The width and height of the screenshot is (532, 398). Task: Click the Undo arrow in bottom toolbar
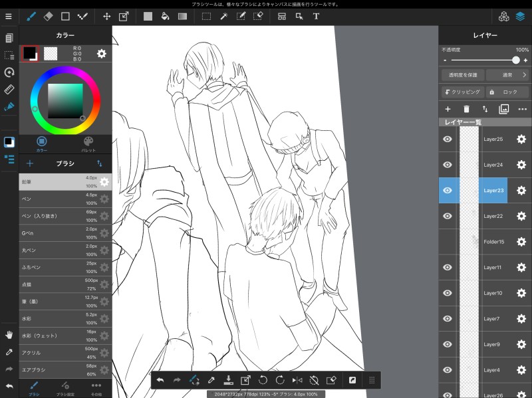[x=160, y=380]
